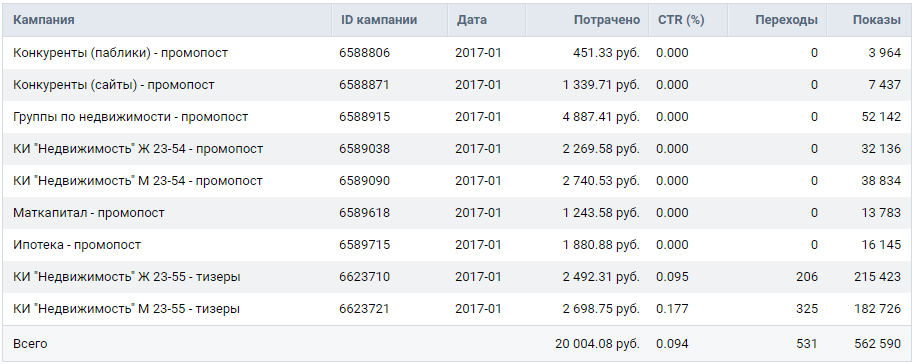Select КИ Недвижимость М 23-54 промопост

[x=138, y=181]
